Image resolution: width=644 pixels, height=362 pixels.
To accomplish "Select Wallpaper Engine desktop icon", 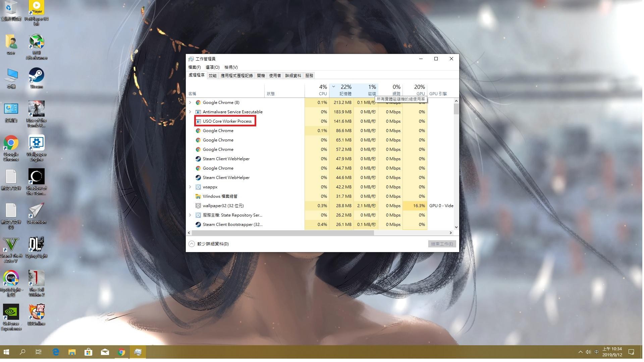I will (36, 148).
